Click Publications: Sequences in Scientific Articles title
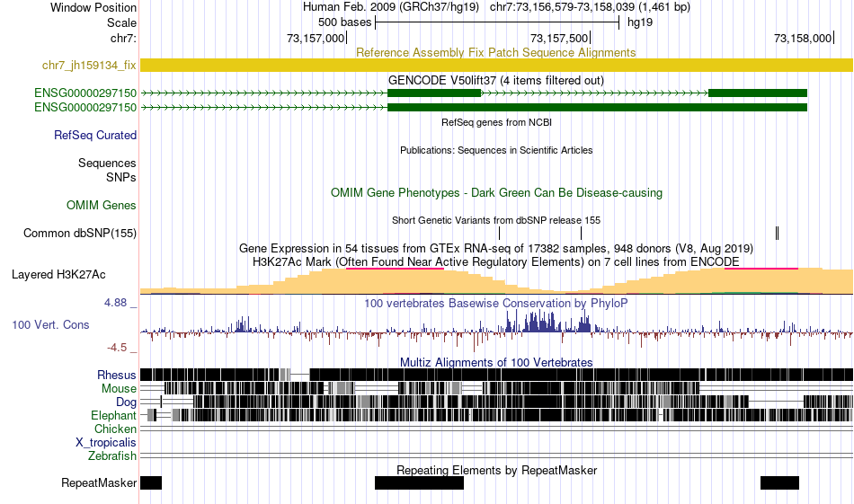 click(496, 150)
